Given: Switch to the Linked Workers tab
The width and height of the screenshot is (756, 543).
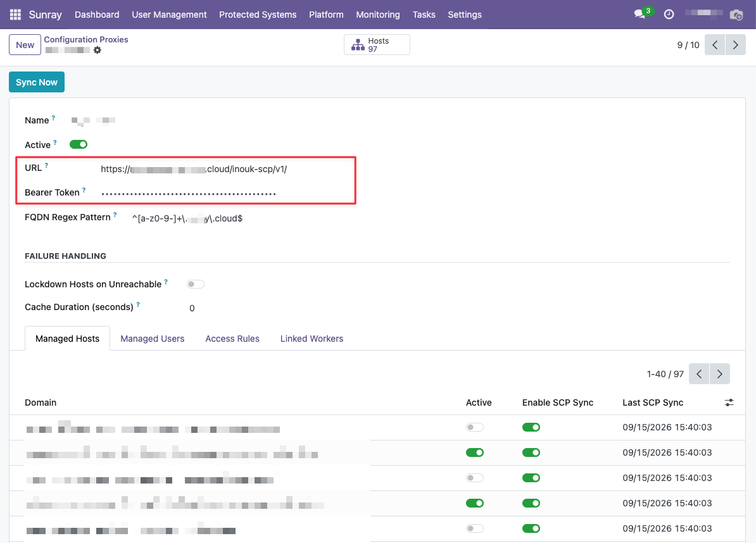Looking at the screenshot, I should point(312,339).
